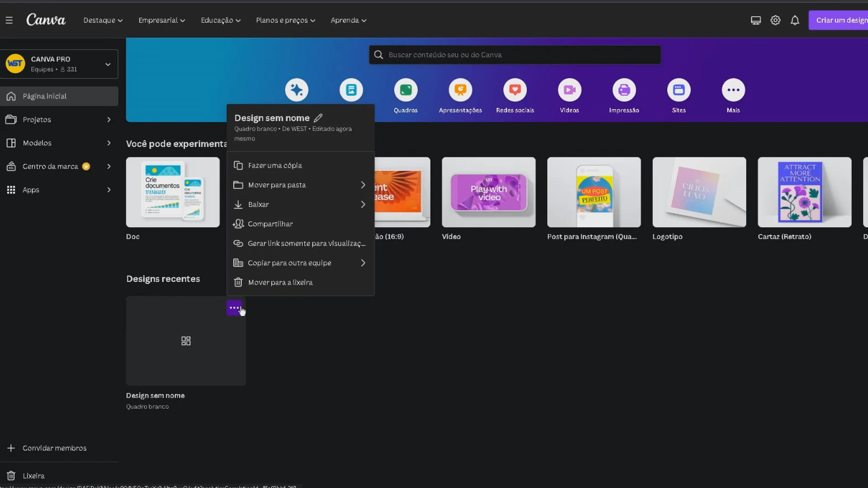Open the Logotipo template thumbnail
Image resolution: width=868 pixels, height=488 pixels.
698,192
